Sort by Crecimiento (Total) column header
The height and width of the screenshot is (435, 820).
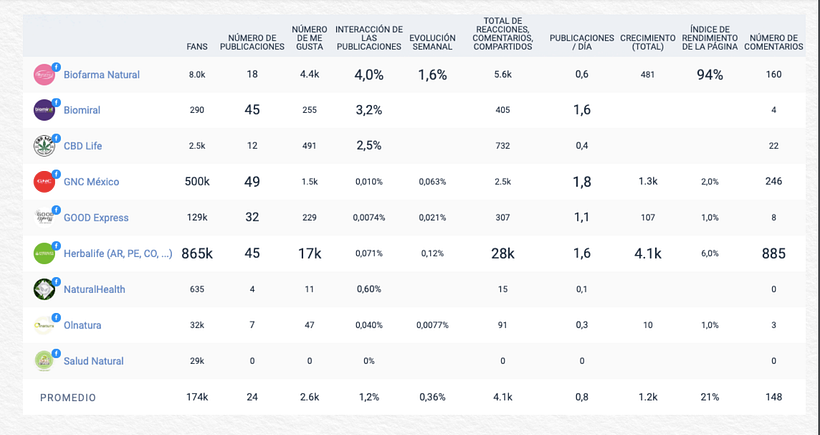tap(647, 42)
